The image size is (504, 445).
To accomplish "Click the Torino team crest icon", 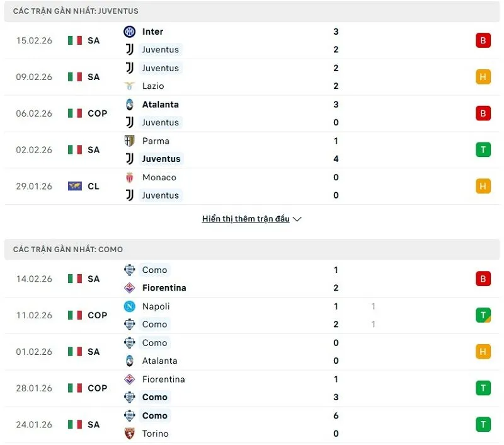I will click(130, 434).
